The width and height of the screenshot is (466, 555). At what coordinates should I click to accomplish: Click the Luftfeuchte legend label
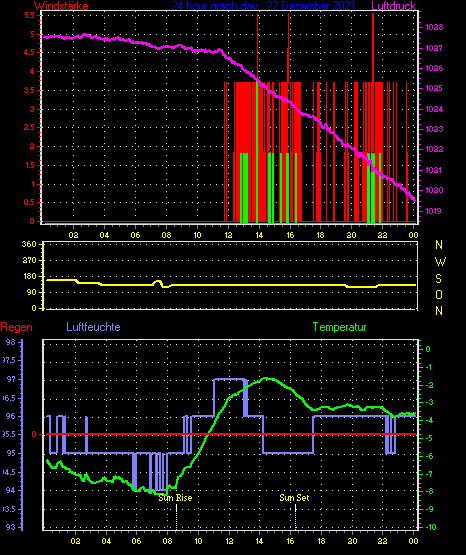(x=93, y=327)
